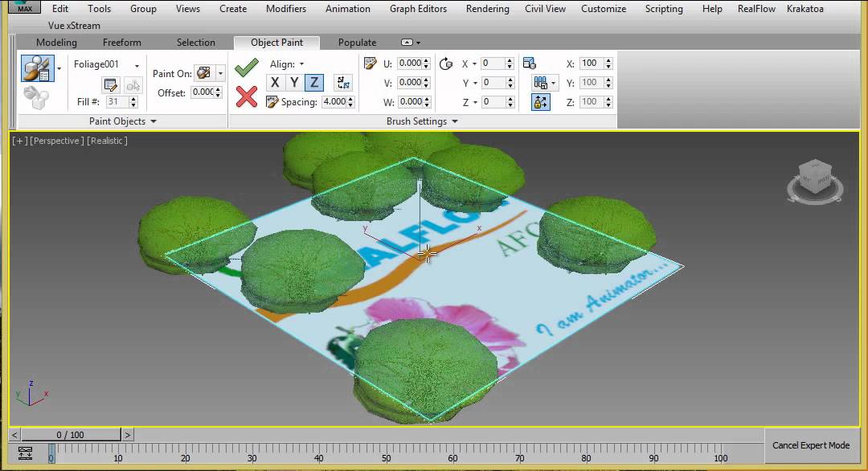
Task: Cancel painting with the red X
Action: [247, 97]
